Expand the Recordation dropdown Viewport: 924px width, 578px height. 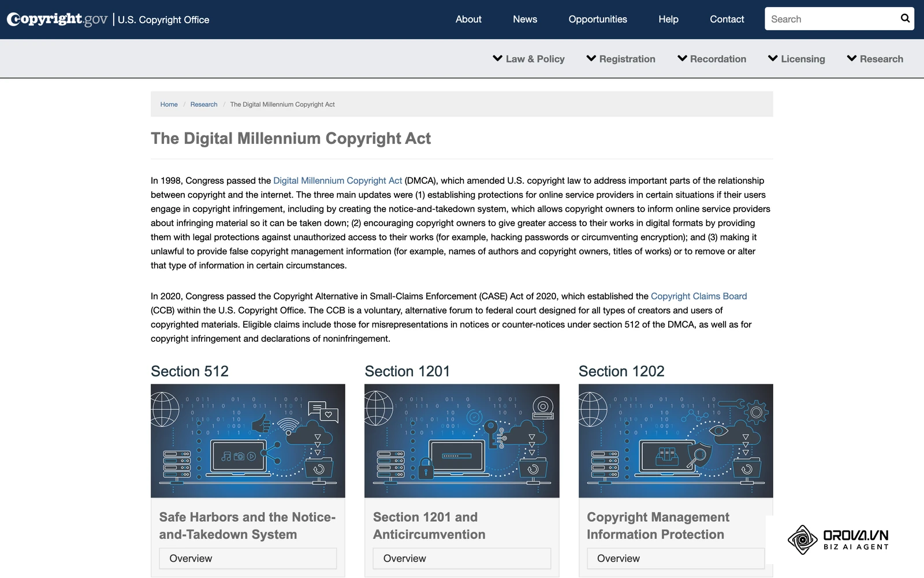(x=711, y=59)
